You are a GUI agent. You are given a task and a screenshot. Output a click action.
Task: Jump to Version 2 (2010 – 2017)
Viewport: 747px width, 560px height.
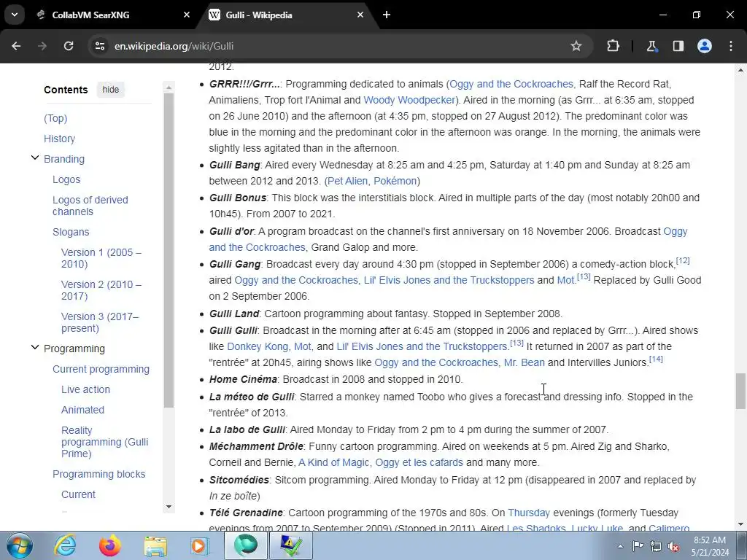click(x=101, y=290)
